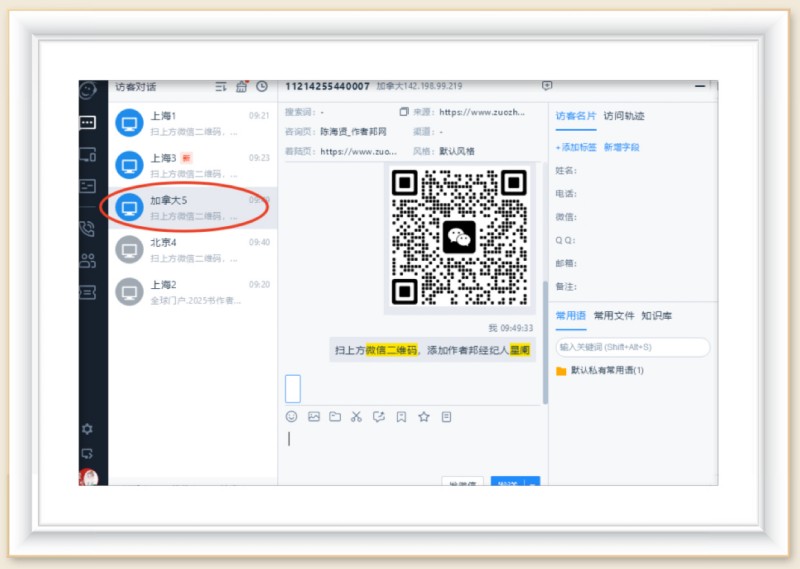Image resolution: width=800 pixels, height=569 pixels.
Task: Click the history clock icon above visitor list
Action: [x=262, y=87]
